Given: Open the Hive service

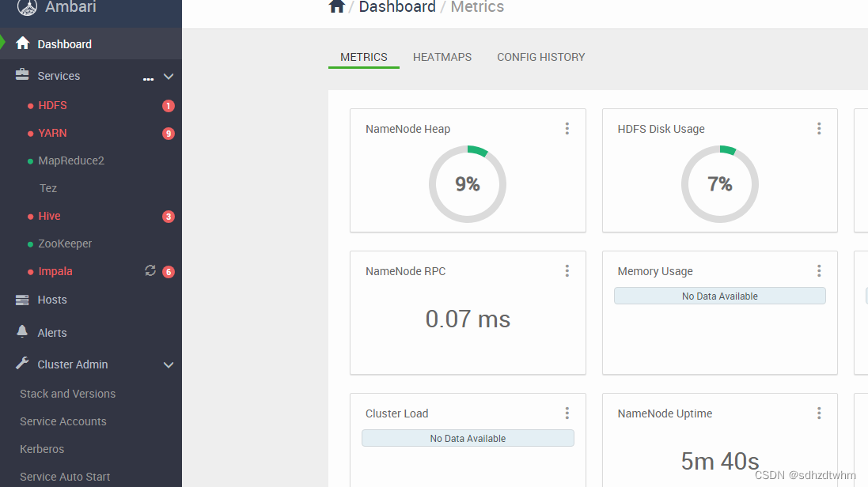Looking at the screenshot, I should click(49, 216).
